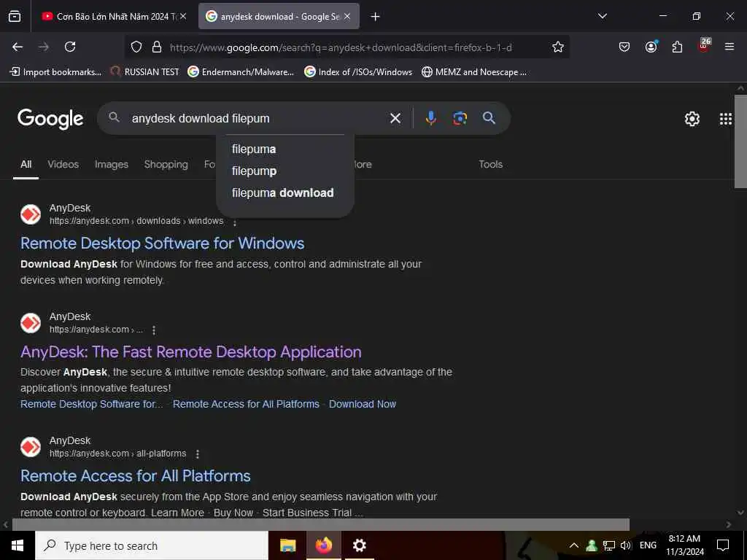
Task: Open RUSSIAN TEST bookmark
Action: (x=145, y=72)
